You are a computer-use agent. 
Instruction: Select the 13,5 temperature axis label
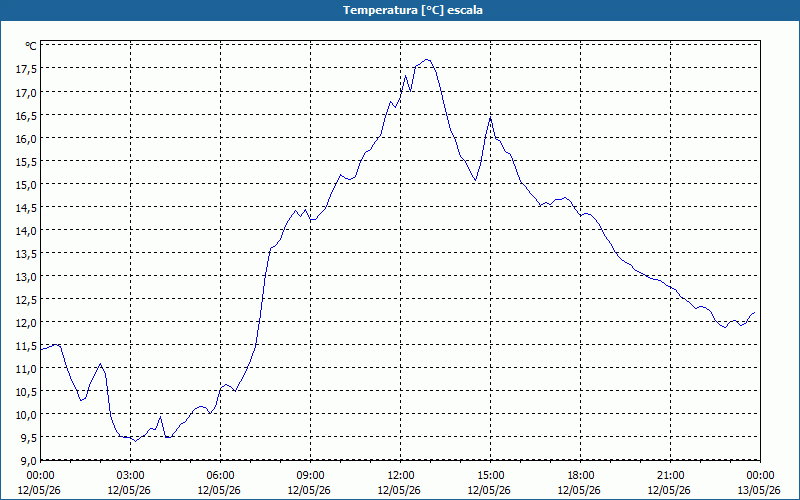26,253
